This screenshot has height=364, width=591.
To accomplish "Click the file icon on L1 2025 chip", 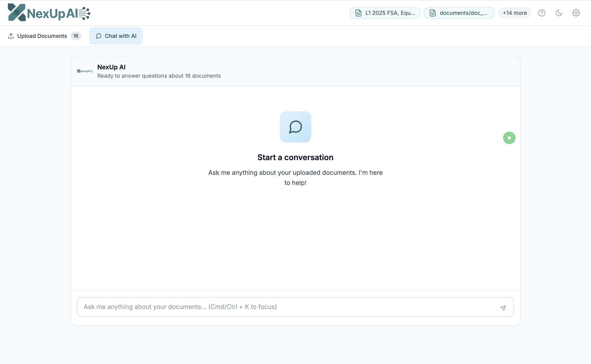I will pyautogui.click(x=358, y=13).
